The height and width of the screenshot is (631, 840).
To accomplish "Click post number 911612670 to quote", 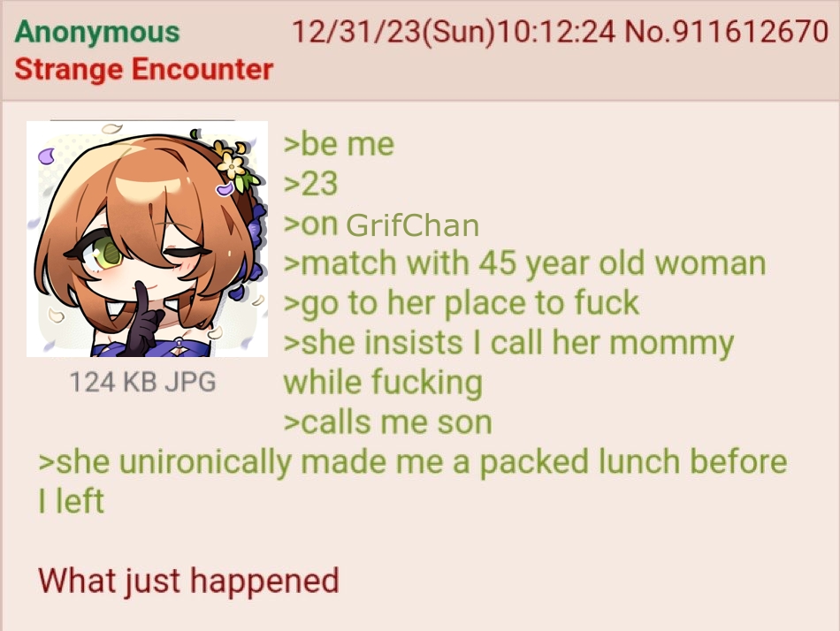I will tap(750, 31).
